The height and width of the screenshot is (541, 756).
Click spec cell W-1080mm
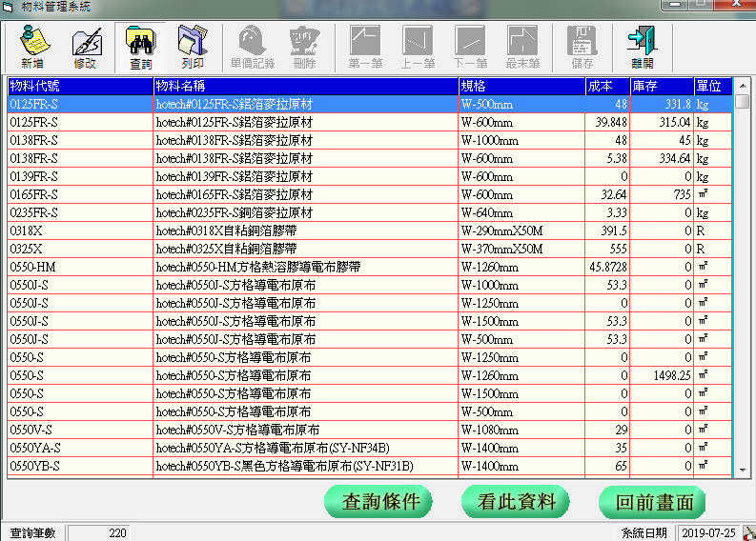click(521, 430)
